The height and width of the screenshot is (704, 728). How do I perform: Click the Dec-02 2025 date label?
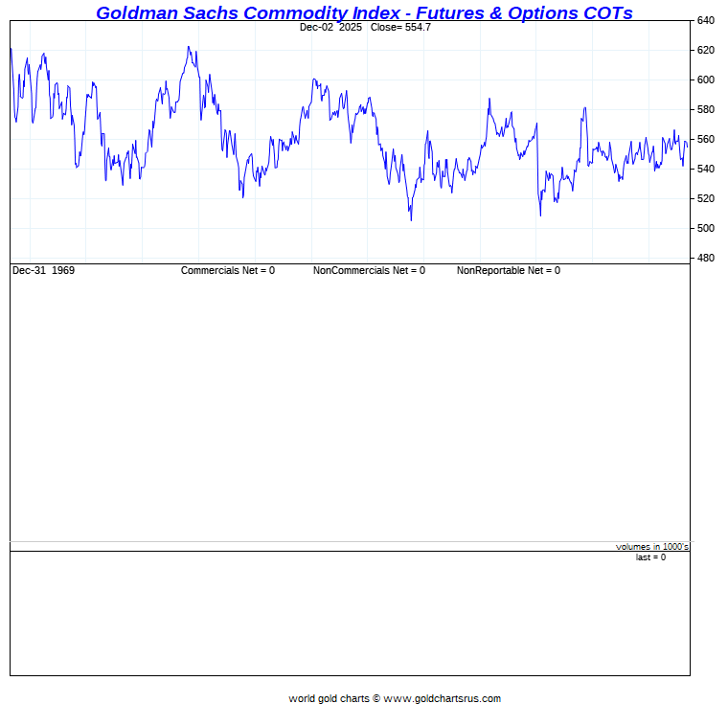330,28
